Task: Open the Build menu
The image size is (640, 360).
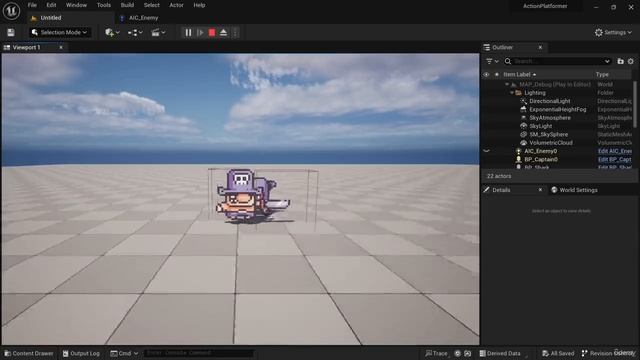Action: (127, 5)
